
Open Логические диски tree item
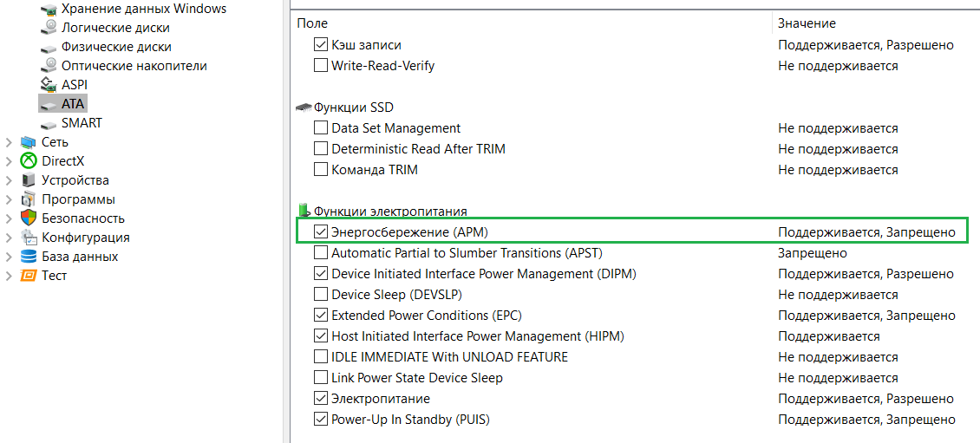[x=114, y=28]
